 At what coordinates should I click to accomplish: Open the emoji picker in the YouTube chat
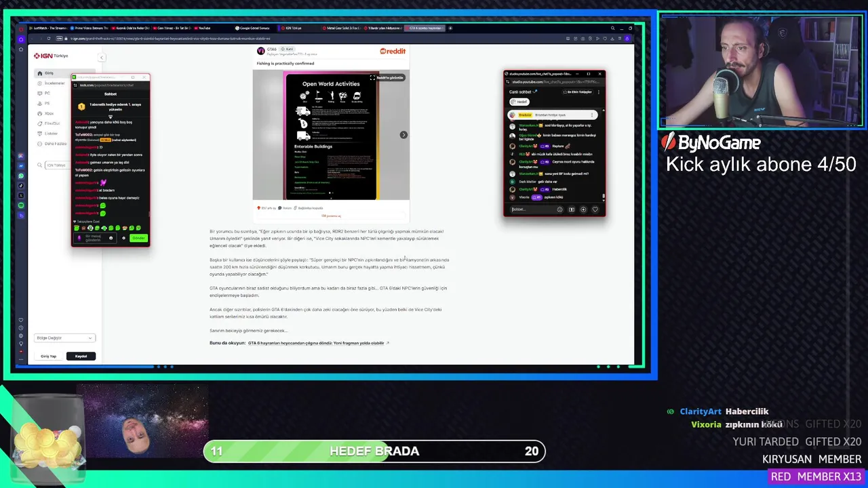(560, 209)
